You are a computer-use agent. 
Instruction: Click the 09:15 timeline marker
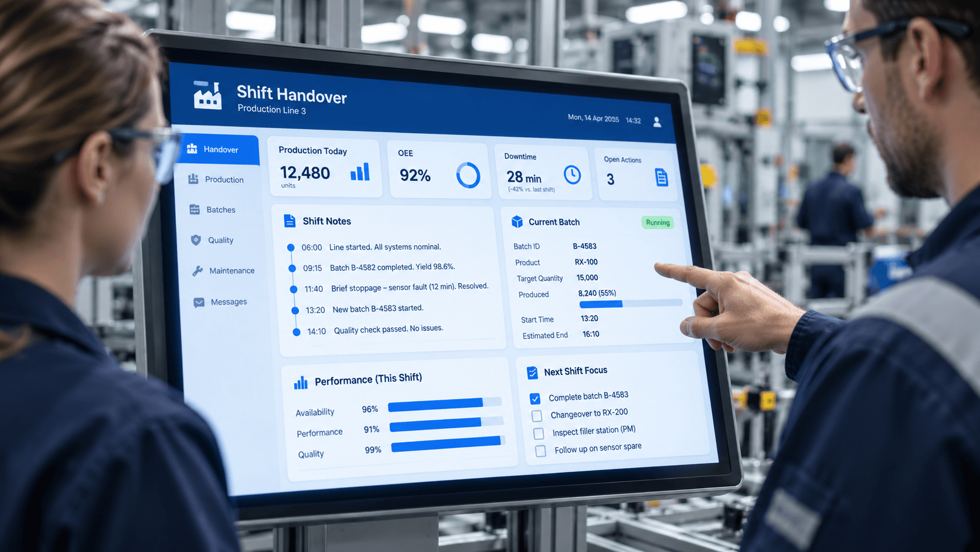coord(292,268)
